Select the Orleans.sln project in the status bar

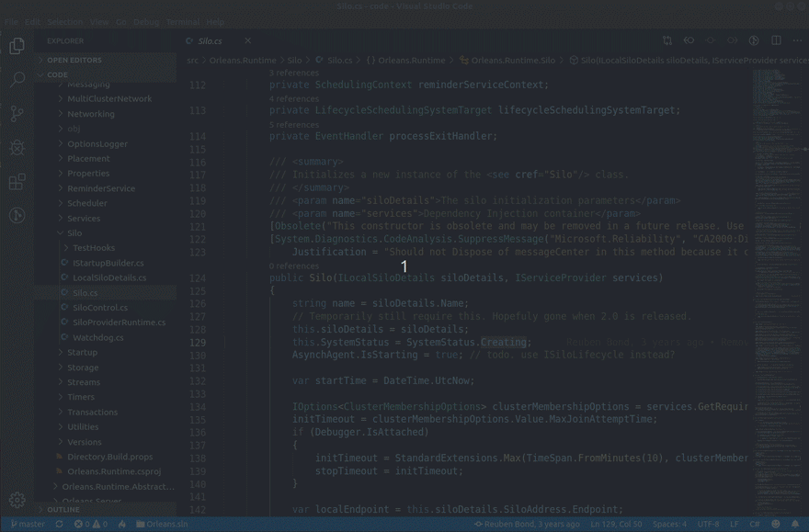click(162, 525)
